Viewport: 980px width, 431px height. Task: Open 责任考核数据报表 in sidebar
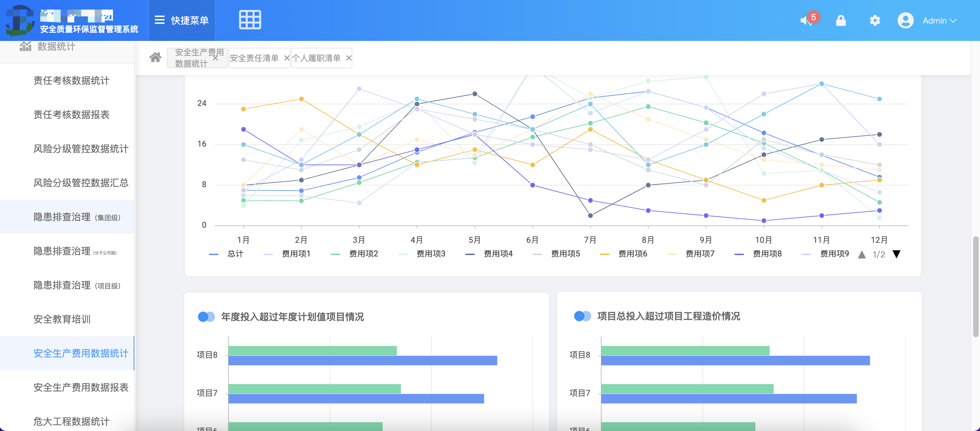[71, 115]
